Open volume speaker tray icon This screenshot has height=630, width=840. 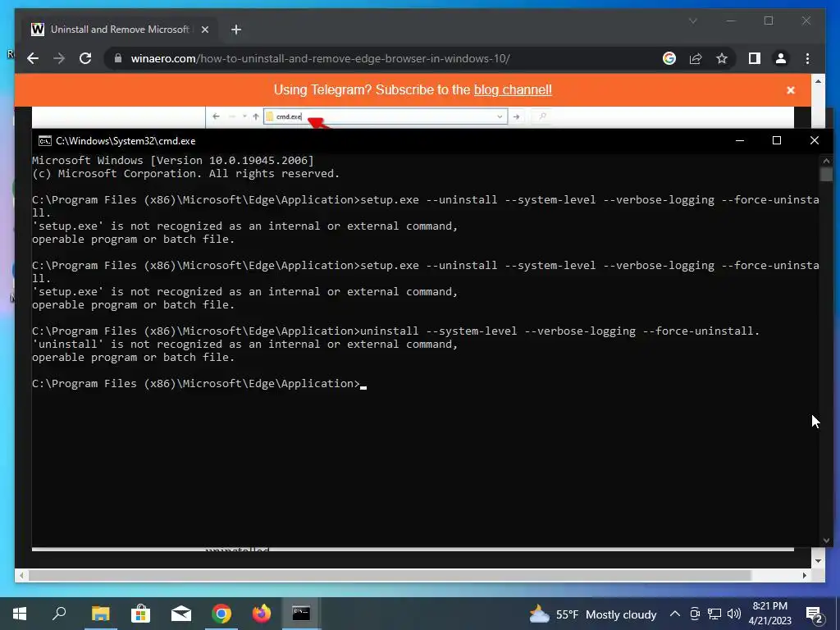[734, 614]
